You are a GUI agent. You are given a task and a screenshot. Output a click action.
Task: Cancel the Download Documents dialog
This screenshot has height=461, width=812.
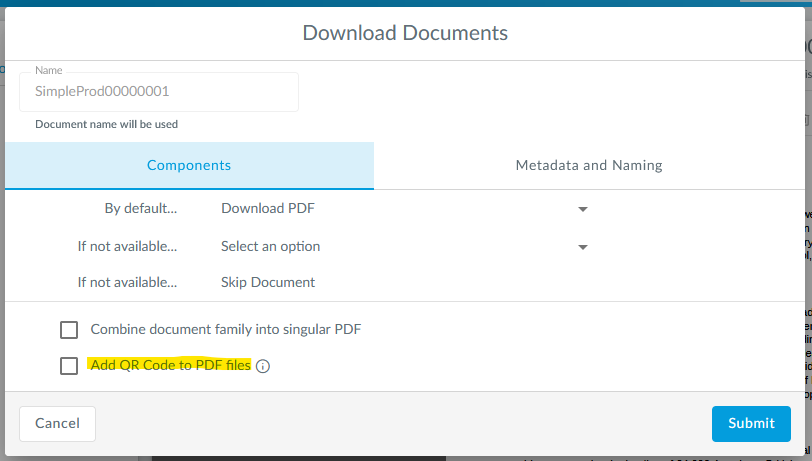point(57,423)
